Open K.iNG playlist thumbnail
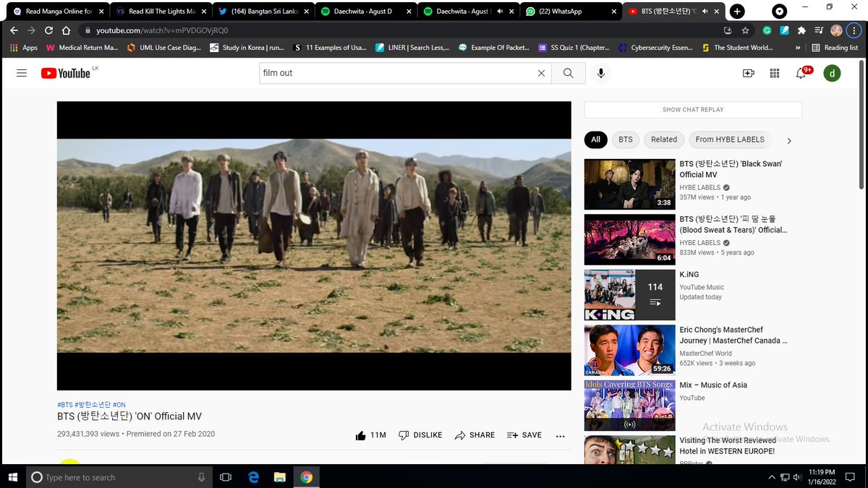Screen dimensions: 868x488 (629, 295)
